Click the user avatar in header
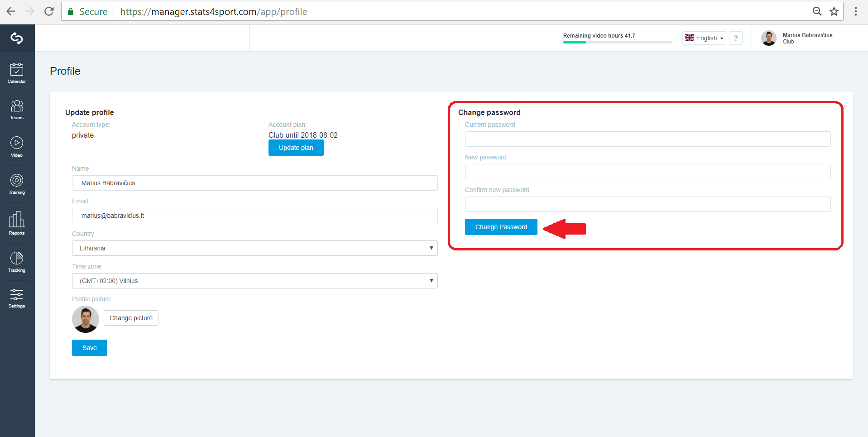 tap(769, 38)
